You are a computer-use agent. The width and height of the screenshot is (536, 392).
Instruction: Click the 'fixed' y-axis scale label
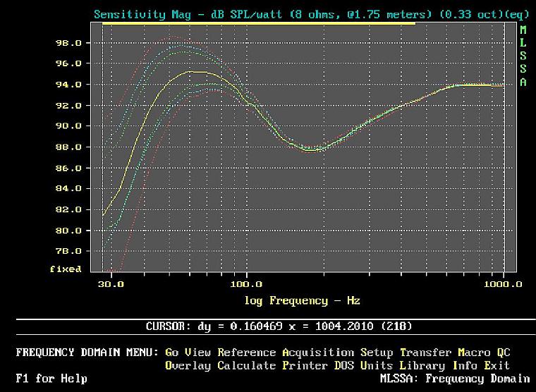click(x=66, y=269)
